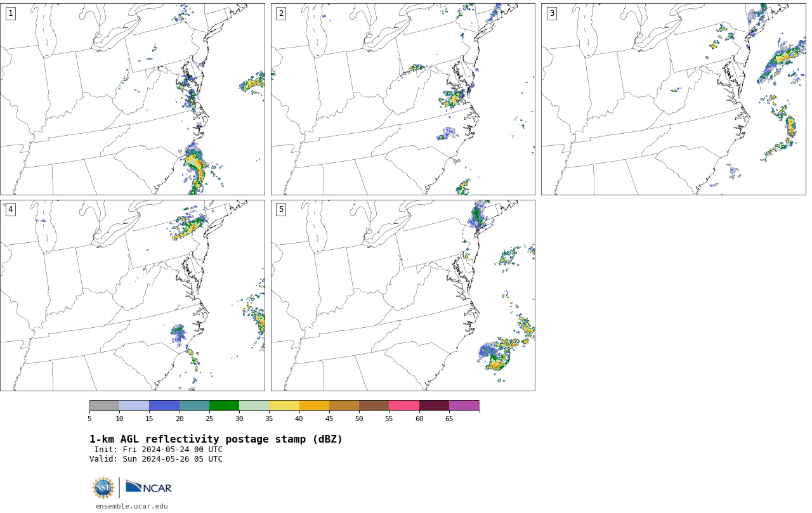
Task: Click the panel number 4 label
Action: 10,209
